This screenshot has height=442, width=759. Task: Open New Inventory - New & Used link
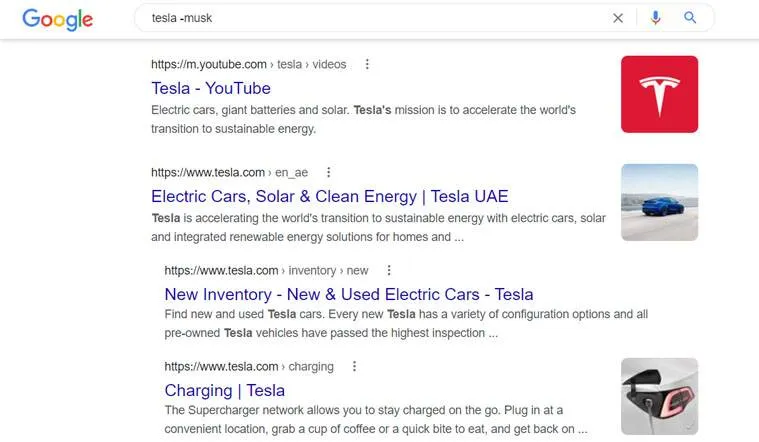[349, 294]
